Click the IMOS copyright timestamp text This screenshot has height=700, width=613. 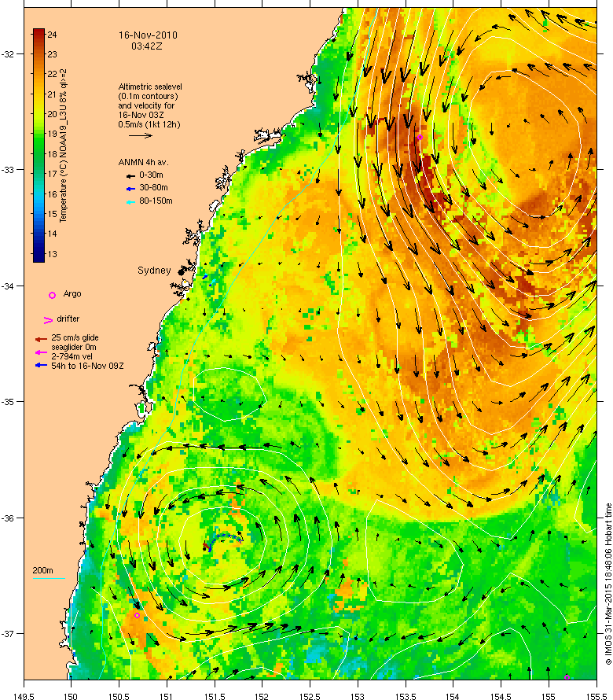click(x=608, y=584)
